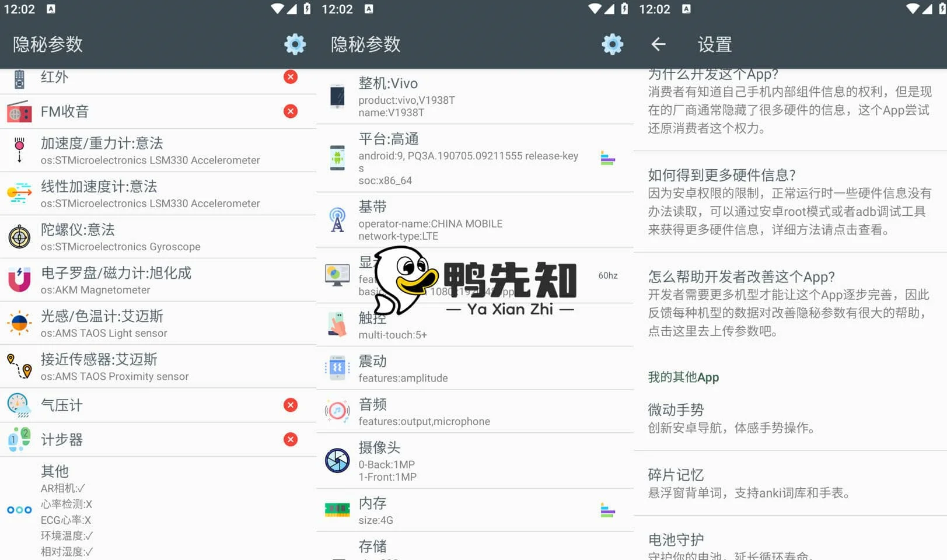Tap the vibration icon next to 震动
Image resolution: width=947 pixels, height=560 pixels.
337,367
